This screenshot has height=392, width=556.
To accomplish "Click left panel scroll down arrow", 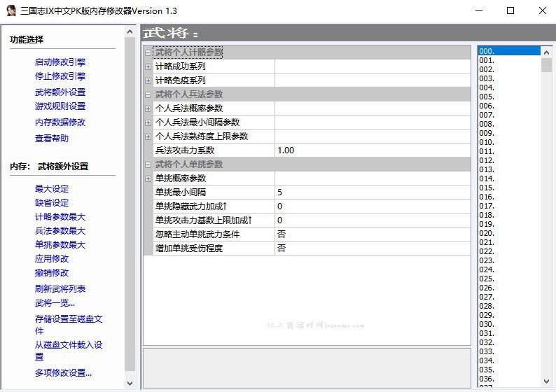I will (x=130, y=383).
